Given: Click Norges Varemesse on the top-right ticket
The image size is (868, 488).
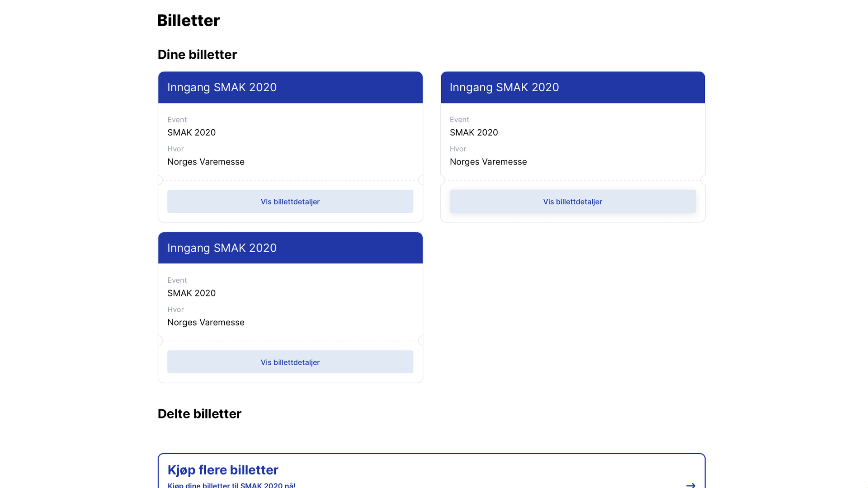Looking at the screenshot, I should [488, 162].
